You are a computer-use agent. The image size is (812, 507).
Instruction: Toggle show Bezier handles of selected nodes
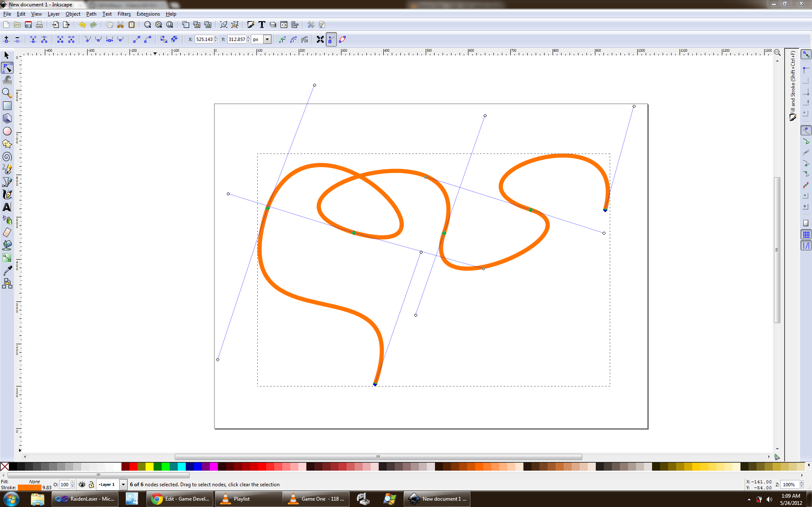pos(331,39)
